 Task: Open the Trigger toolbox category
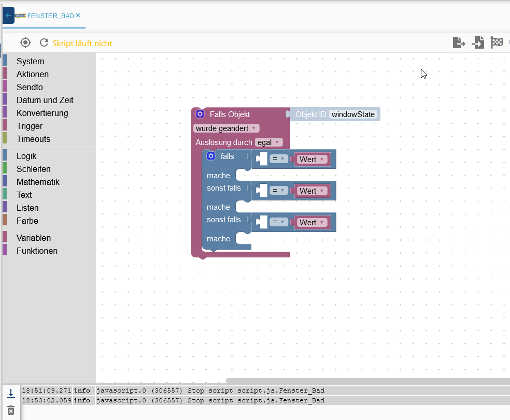(30, 126)
